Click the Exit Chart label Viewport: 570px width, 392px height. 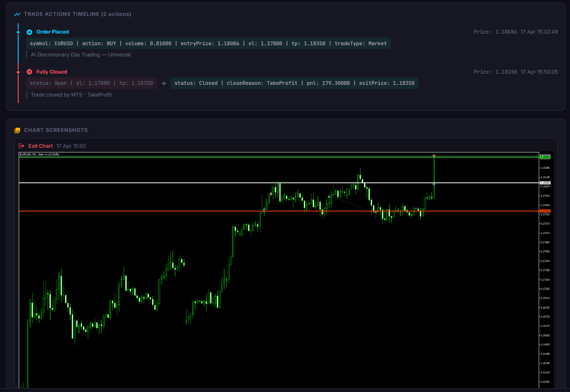(x=41, y=146)
